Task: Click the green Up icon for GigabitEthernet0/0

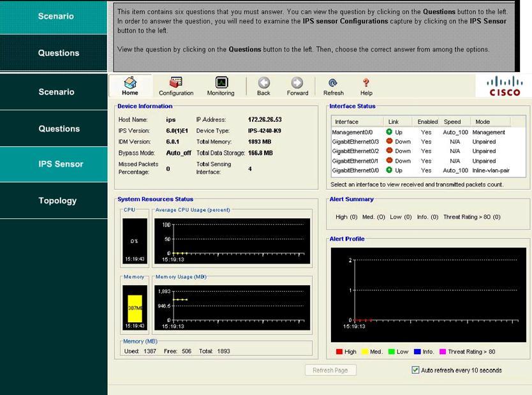Action: (x=389, y=170)
